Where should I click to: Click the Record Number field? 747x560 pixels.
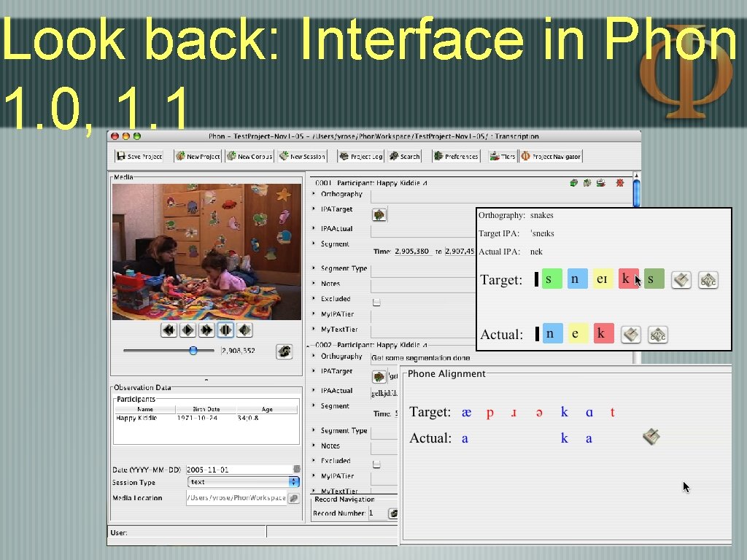pyautogui.click(x=377, y=513)
